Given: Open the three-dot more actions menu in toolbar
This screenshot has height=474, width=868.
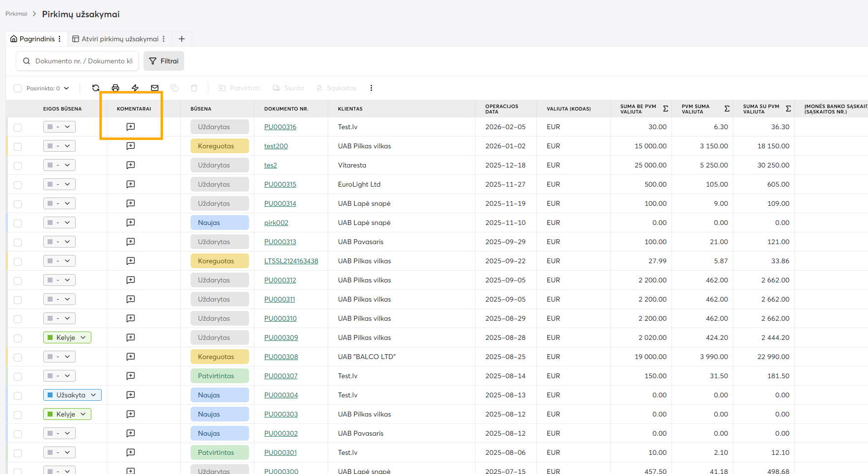Looking at the screenshot, I should [x=371, y=88].
